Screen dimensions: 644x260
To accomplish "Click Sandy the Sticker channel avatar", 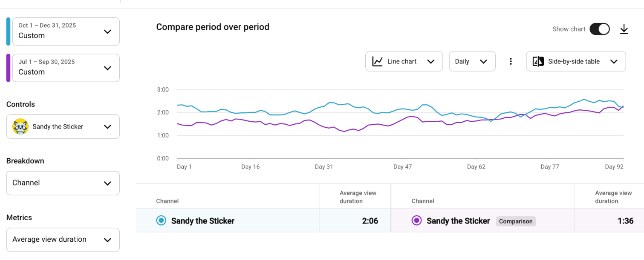I will [20, 126].
